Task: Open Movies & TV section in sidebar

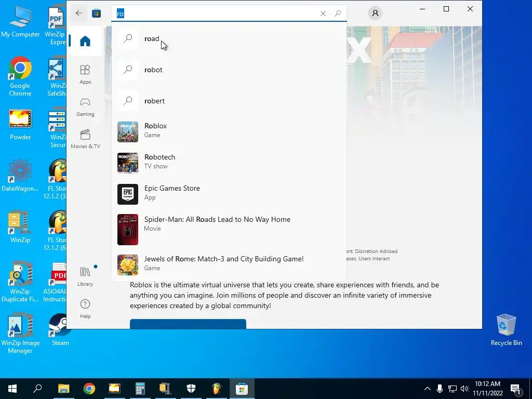Action: (x=85, y=139)
